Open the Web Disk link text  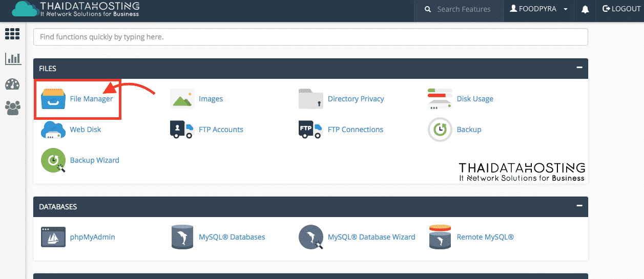point(86,130)
